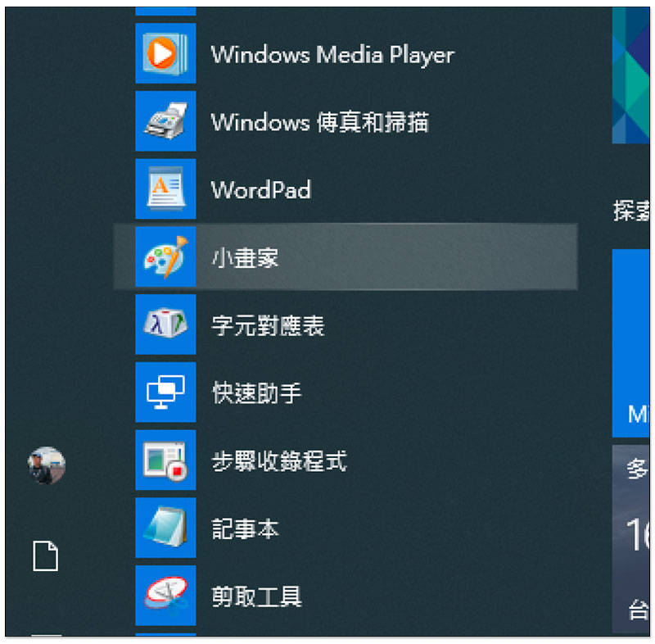Open the colorful geometric tile at top right
The width and height of the screenshot is (655, 644).
click(x=630, y=75)
